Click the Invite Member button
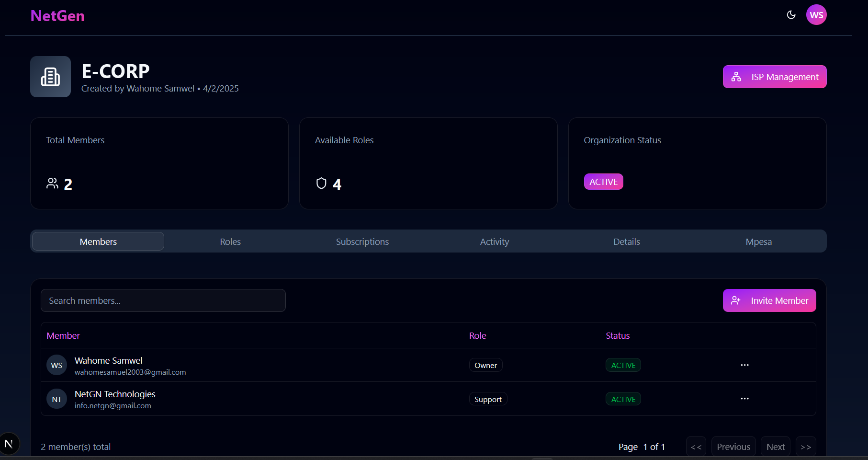Image resolution: width=868 pixels, height=460 pixels. pos(769,300)
